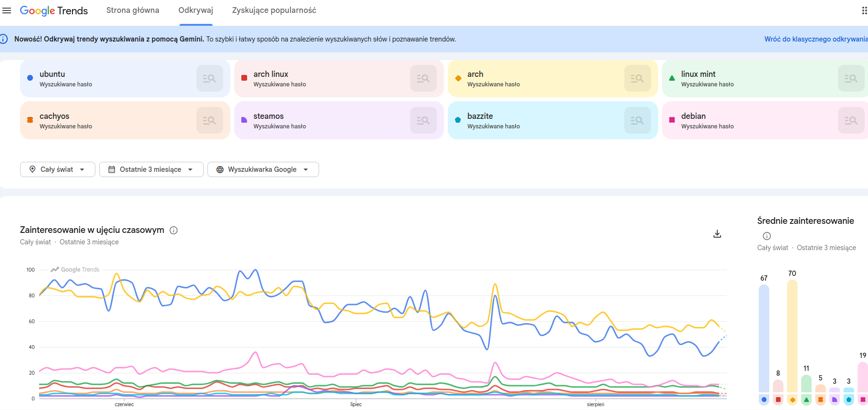Open the Ostatnie 3 miesiące period dropdown
This screenshot has height=410, width=868.
pos(151,169)
